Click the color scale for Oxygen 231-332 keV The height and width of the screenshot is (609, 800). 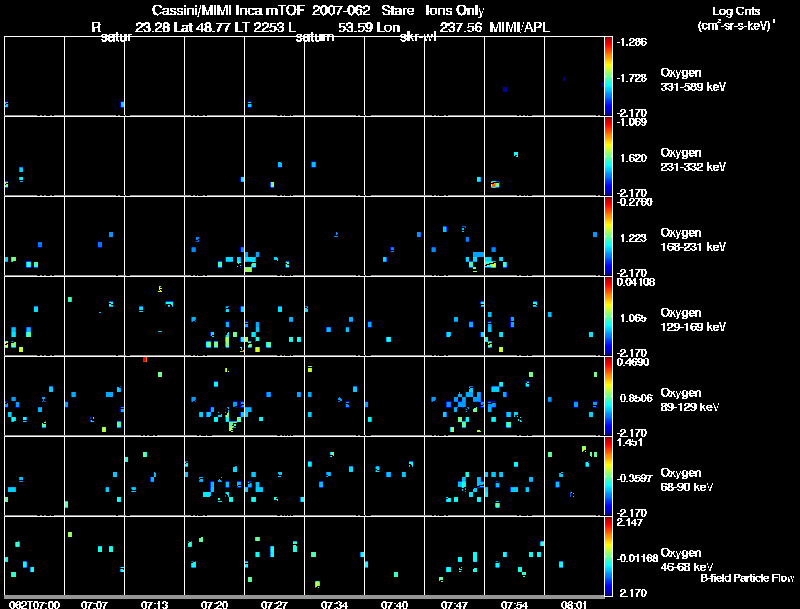tap(608, 156)
